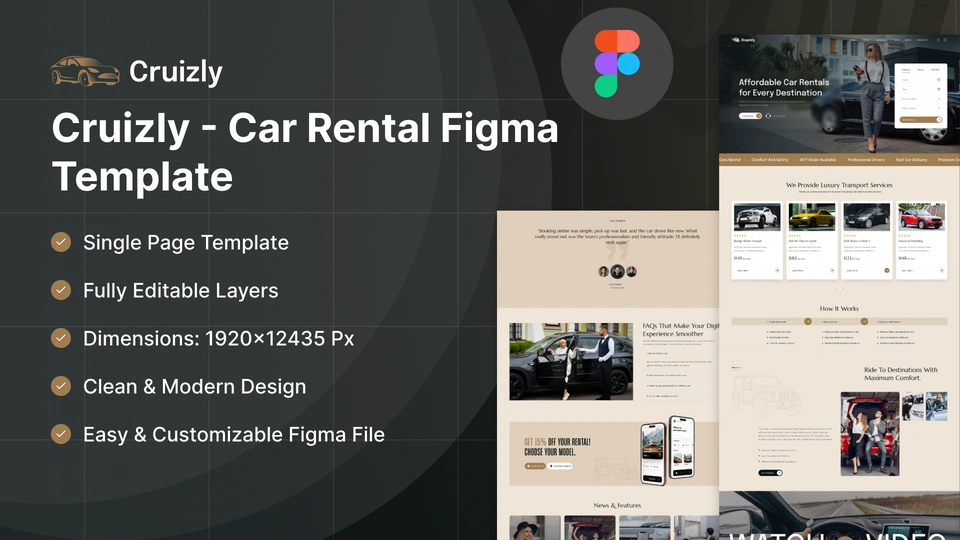Click the black sedan car thumbnail
960x540 pixels.
coord(867,217)
